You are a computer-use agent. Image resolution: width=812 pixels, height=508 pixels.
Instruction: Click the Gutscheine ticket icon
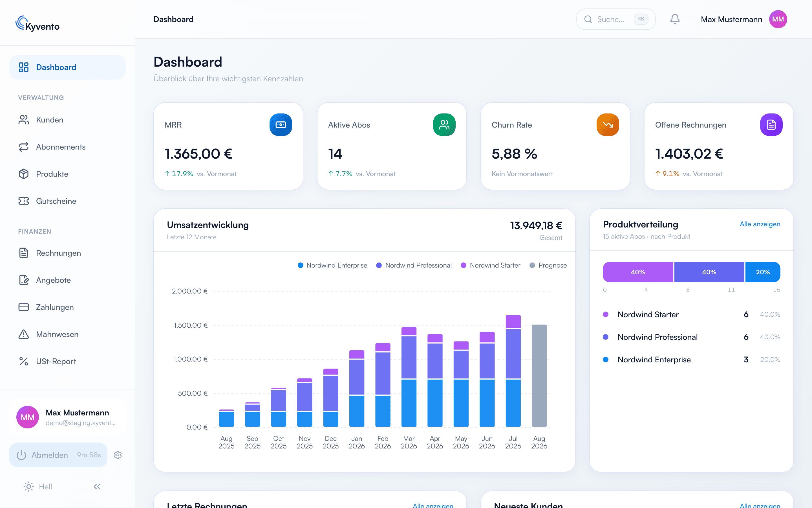coord(23,201)
